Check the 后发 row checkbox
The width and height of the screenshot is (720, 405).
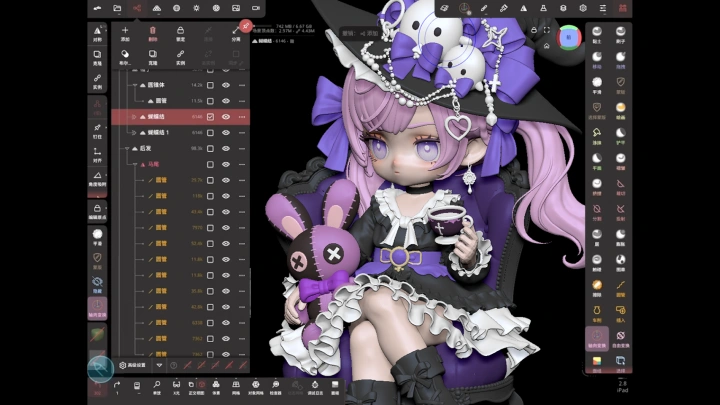(x=210, y=148)
